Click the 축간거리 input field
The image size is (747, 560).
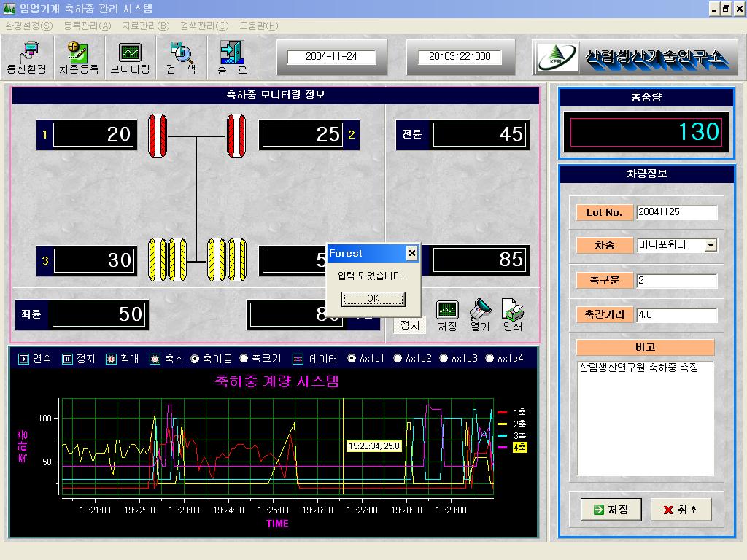(676, 314)
